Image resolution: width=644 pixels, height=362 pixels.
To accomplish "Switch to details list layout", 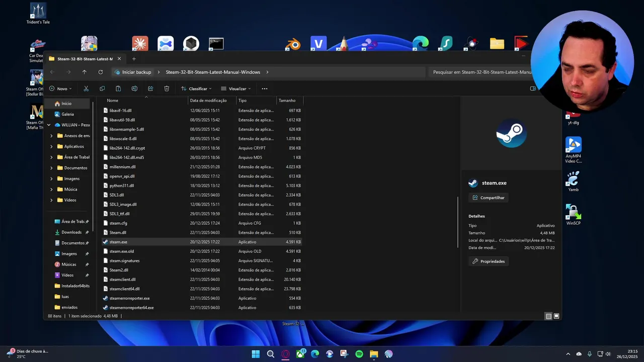I will pos(548,316).
